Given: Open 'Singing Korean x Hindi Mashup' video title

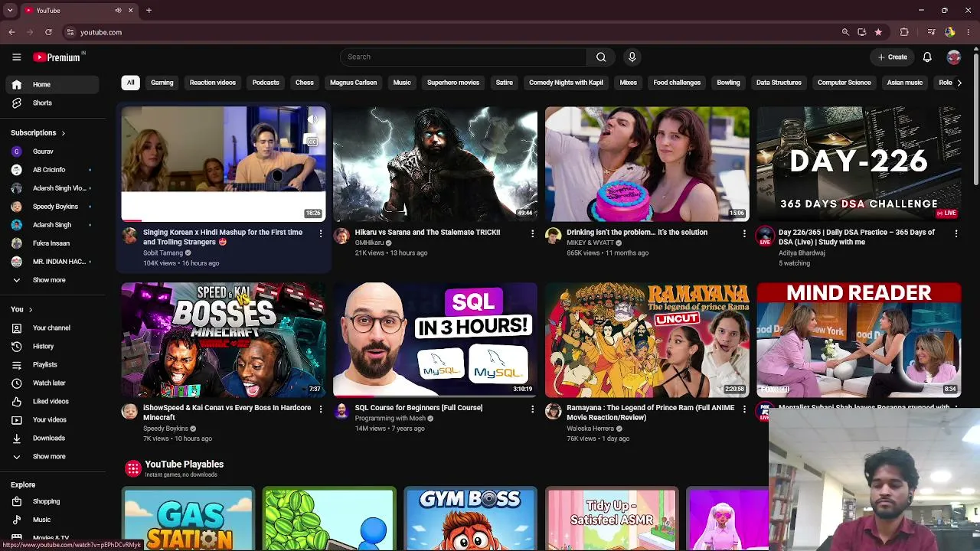Looking at the screenshot, I should click(x=223, y=237).
